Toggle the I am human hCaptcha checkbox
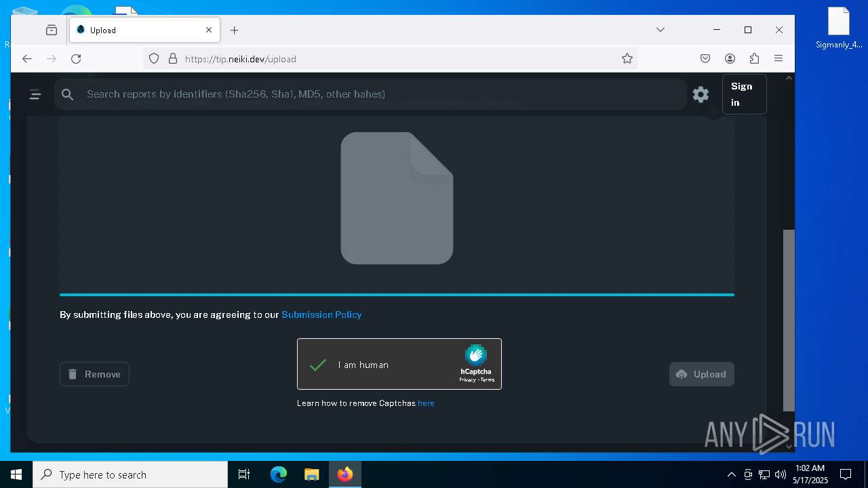Image resolution: width=868 pixels, height=488 pixels. click(318, 365)
